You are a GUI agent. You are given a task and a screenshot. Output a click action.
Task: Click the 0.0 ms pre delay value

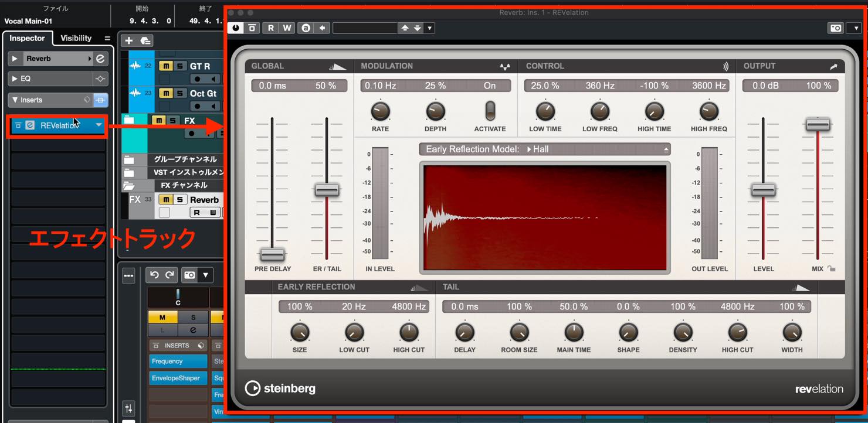tap(272, 86)
